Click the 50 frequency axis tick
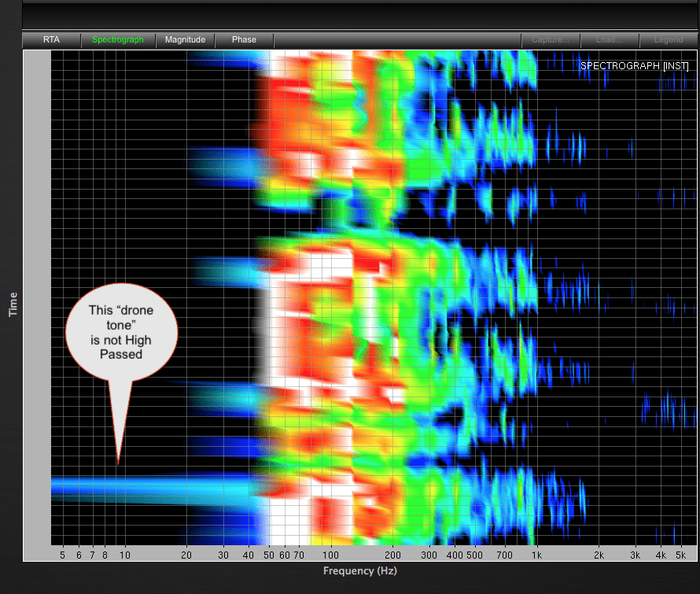 tap(269, 555)
